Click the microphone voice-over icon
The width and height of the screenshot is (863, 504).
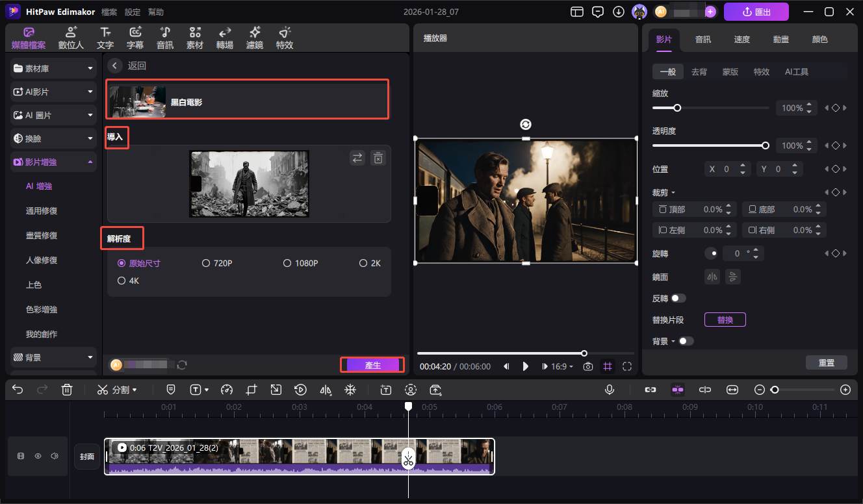(610, 390)
